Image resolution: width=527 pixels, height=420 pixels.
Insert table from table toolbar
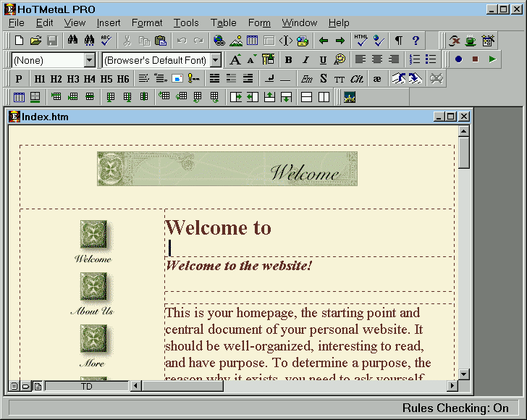click(x=19, y=98)
